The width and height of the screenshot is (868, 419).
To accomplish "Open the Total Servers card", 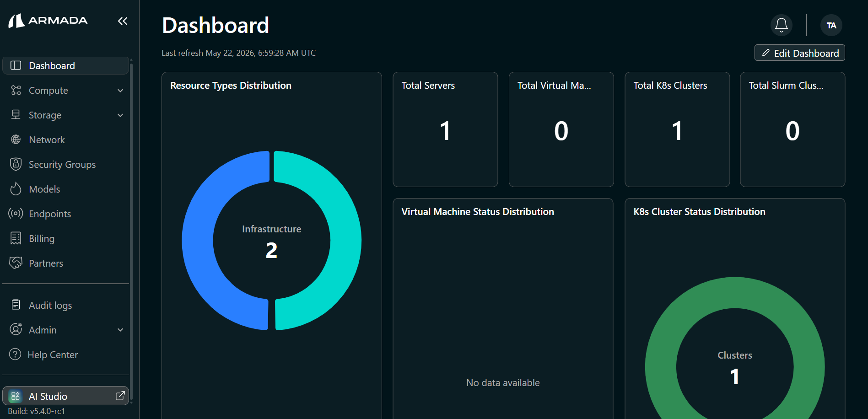I will (x=445, y=129).
